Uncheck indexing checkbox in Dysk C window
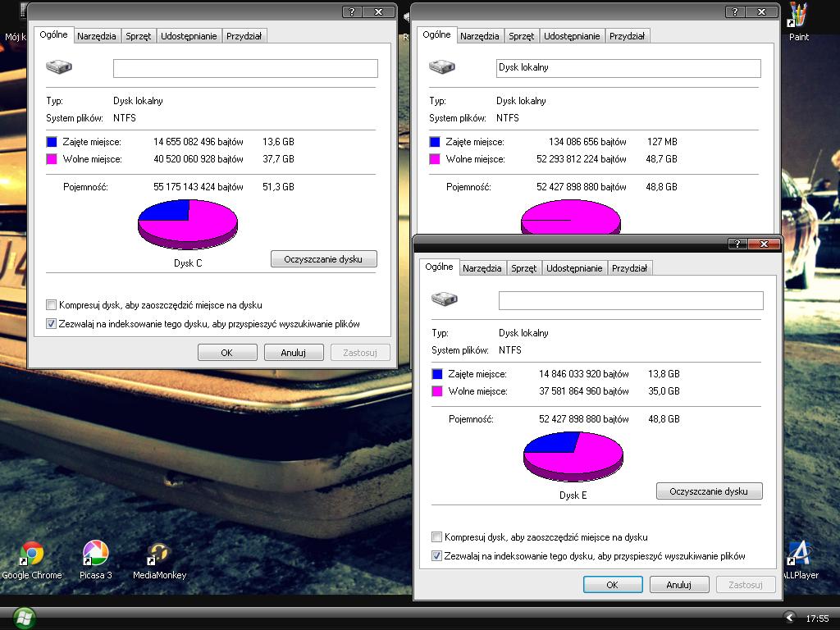Screen dimensions: 840x630 coord(52,324)
